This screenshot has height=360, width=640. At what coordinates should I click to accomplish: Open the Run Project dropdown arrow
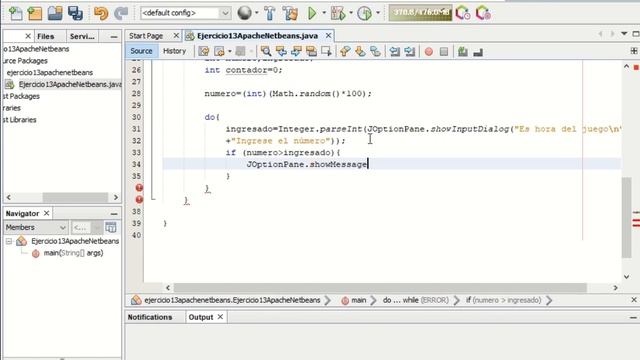coord(324,13)
